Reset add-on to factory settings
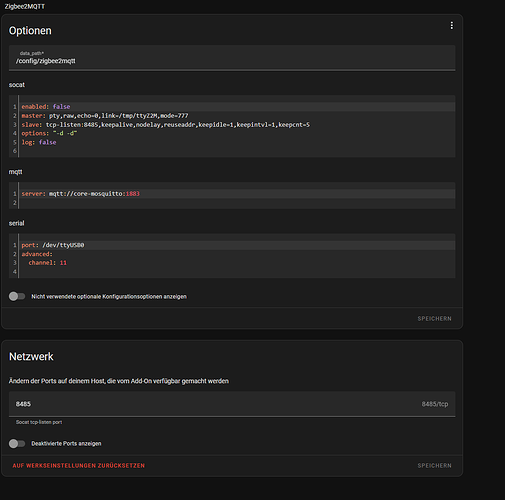505x500 pixels. click(x=79, y=466)
